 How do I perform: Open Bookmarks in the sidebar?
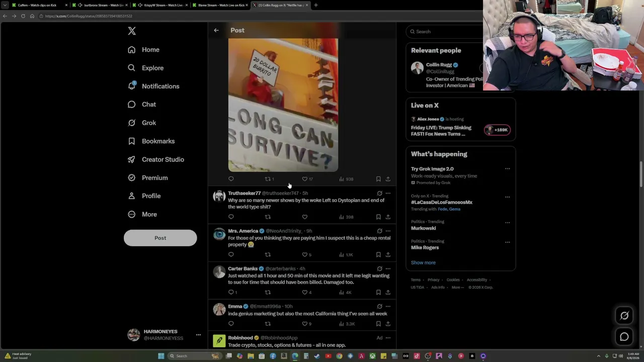[151, 141]
